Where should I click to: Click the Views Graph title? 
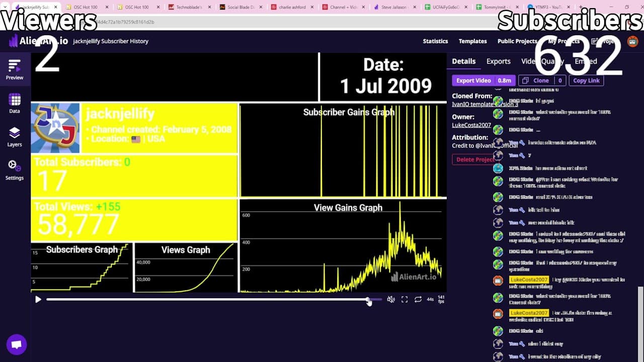(186, 250)
